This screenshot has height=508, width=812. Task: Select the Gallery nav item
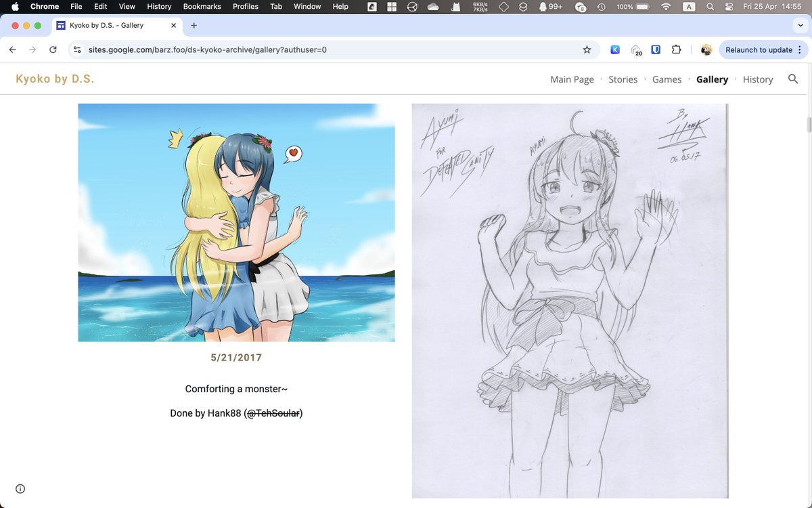(712, 79)
